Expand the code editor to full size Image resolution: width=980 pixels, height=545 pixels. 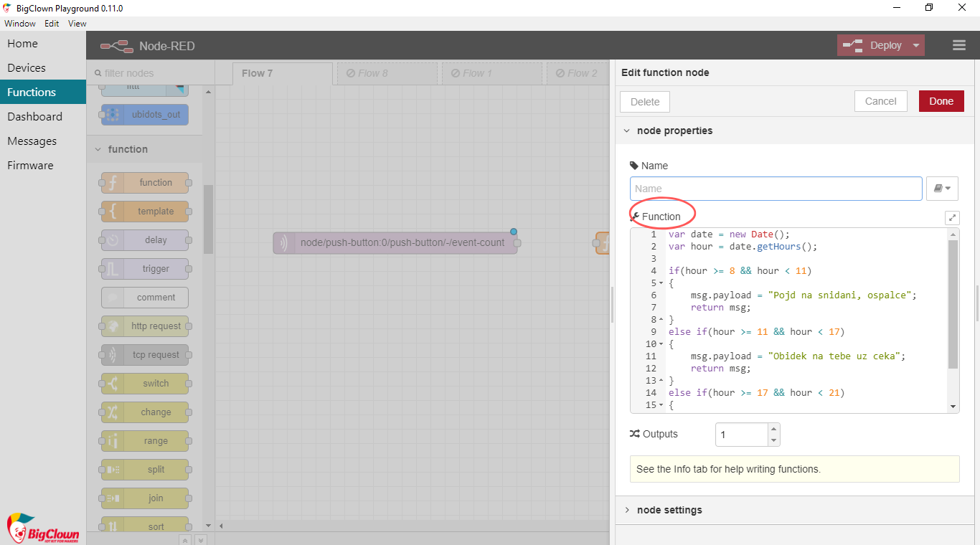[x=952, y=217]
